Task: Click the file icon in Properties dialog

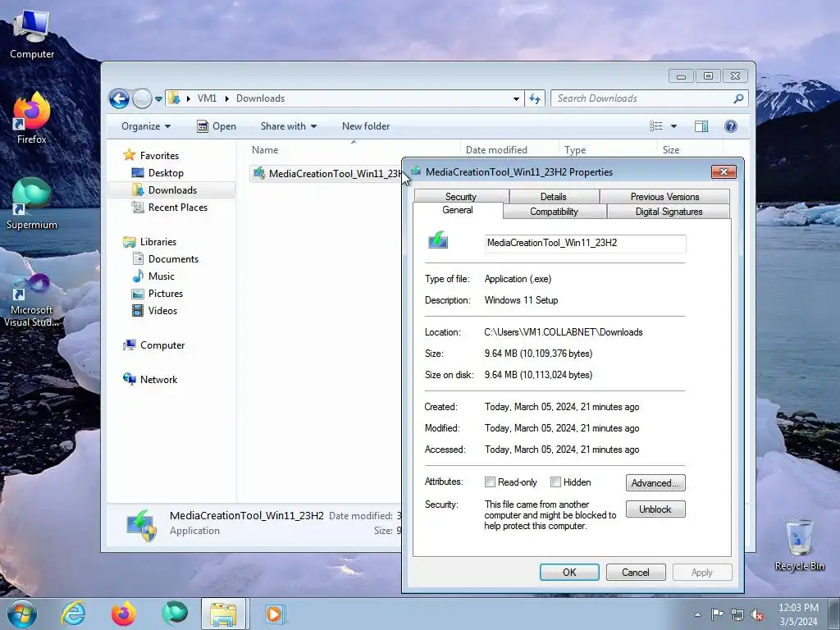Action: [x=438, y=240]
